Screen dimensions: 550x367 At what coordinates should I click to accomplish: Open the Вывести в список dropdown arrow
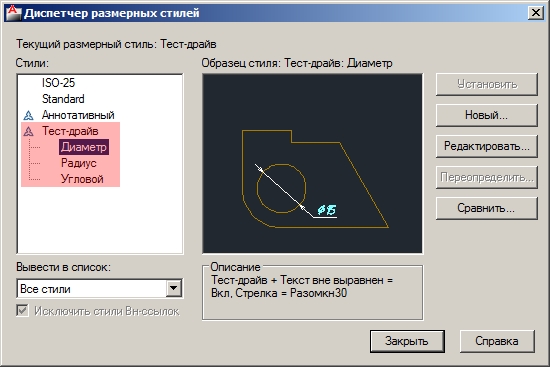(x=174, y=289)
